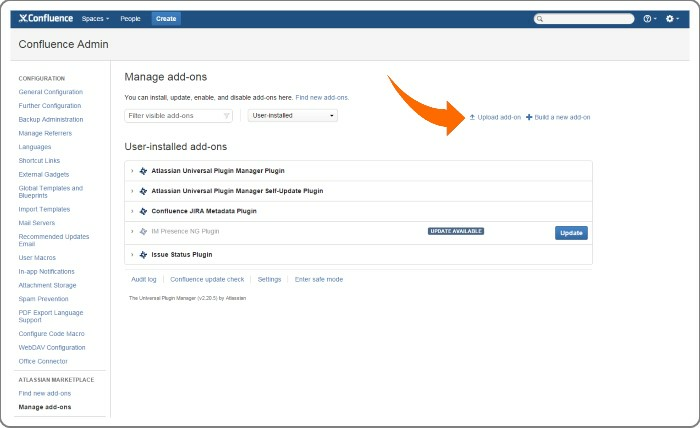
Task: Open Mail Servers in sidebar
Action: [x=37, y=223]
